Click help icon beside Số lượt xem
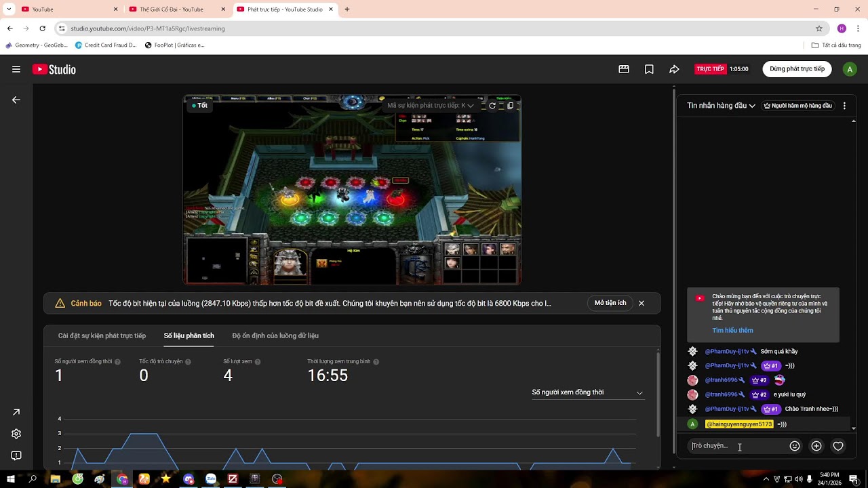 click(258, 362)
